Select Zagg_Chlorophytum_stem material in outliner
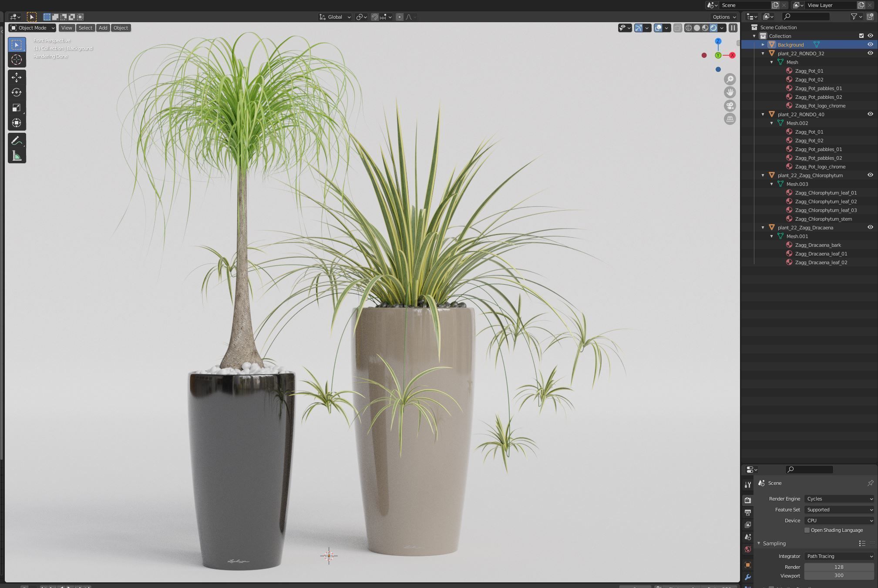The image size is (878, 588). (823, 219)
